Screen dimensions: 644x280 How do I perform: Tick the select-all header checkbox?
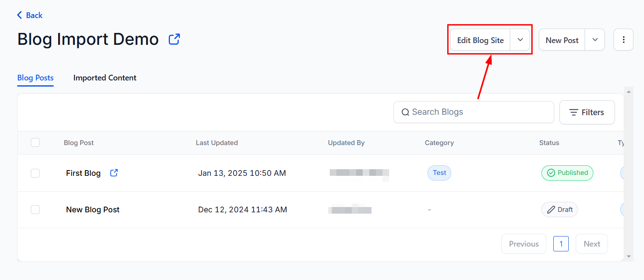click(x=35, y=142)
